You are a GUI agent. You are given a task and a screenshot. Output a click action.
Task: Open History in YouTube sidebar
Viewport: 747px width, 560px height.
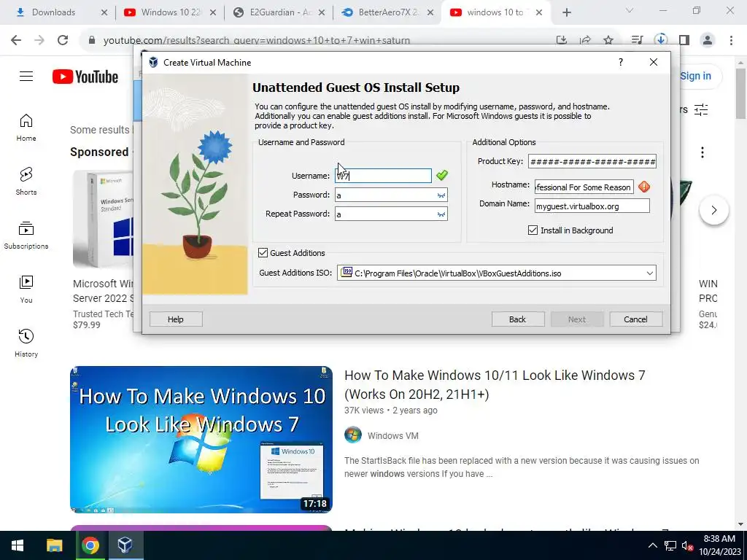coord(26,343)
